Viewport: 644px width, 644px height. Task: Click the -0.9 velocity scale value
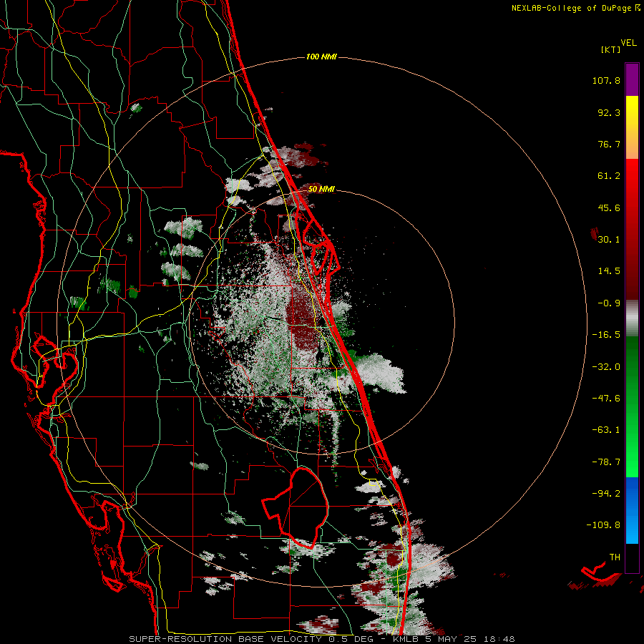coord(609,303)
